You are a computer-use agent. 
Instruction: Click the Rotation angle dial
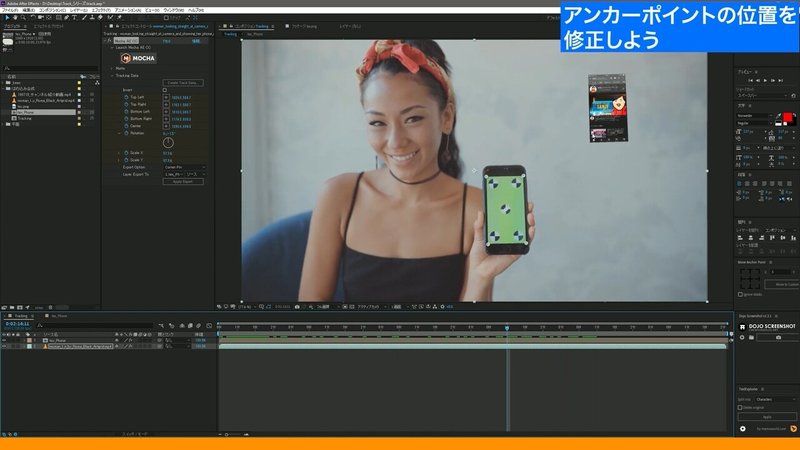click(168, 142)
